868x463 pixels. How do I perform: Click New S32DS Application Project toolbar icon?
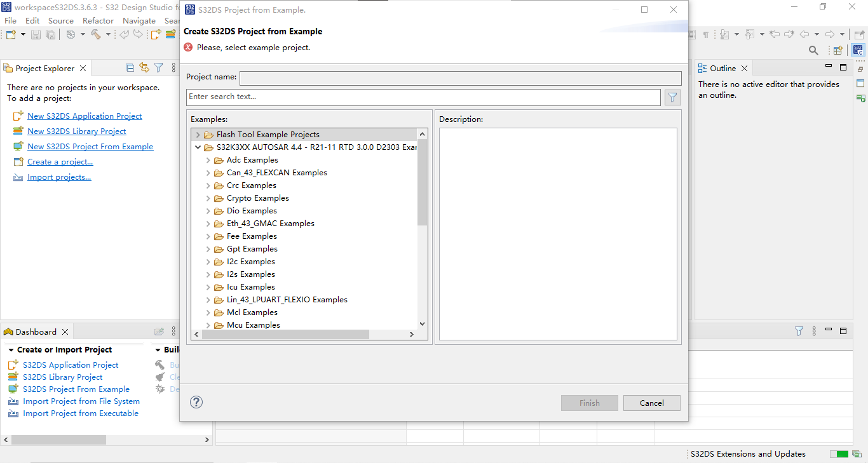pyautogui.click(x=156, y=34)
